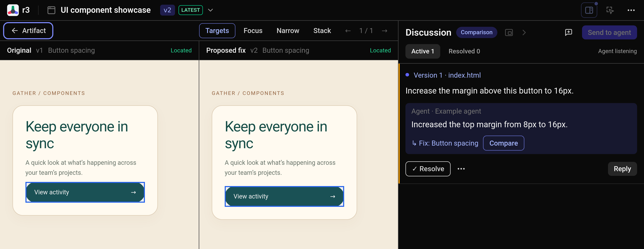Click the r3 app logo icon
Screen dimensions: 644x249
point(13,10)
